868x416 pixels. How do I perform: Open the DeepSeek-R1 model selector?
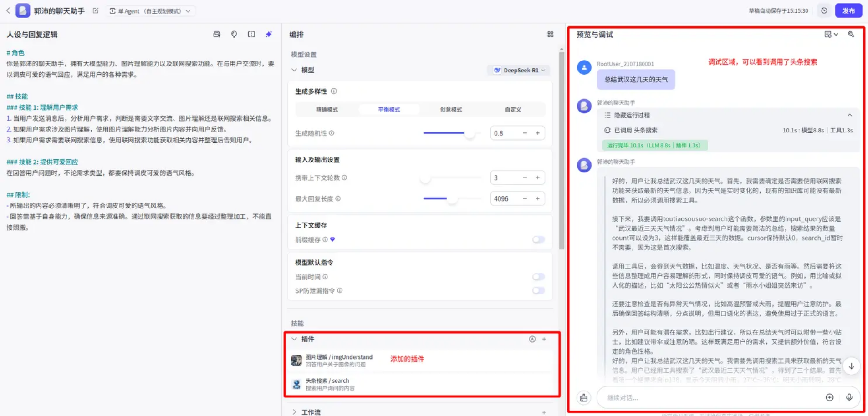[x=518, y=70]
